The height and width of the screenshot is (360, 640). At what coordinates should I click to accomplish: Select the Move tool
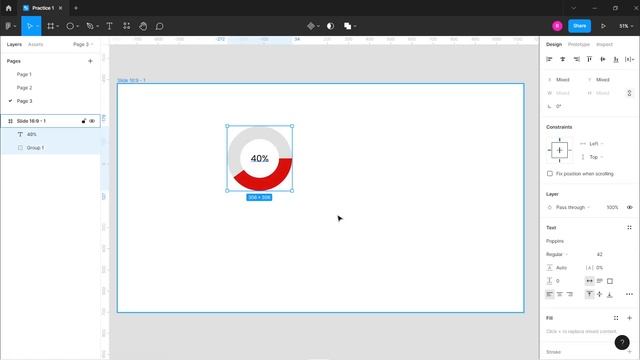(29, 26)
